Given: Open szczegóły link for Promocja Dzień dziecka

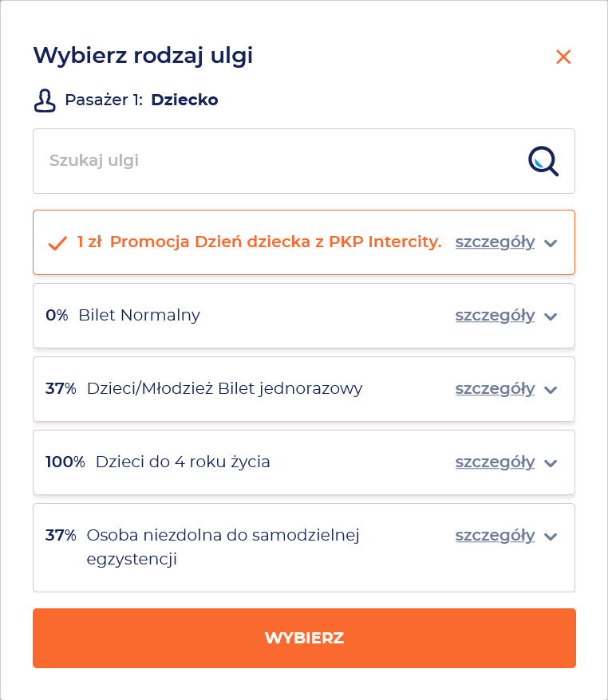Looking at the screenshot, I should 495,242.
